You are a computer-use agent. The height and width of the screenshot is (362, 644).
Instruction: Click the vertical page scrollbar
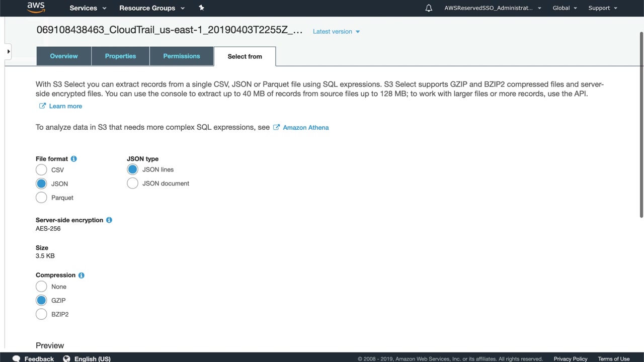click(x=641, y=125)
